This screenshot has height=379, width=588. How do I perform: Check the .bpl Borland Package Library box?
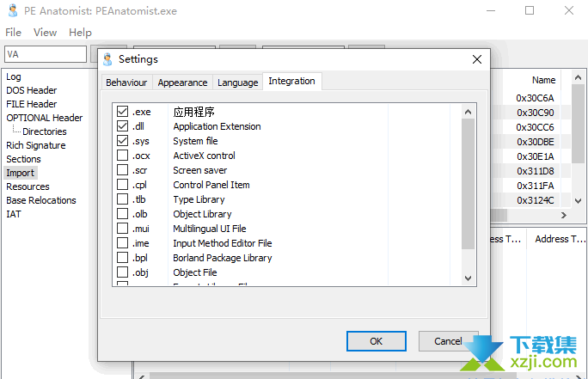(x=122, y=258)
